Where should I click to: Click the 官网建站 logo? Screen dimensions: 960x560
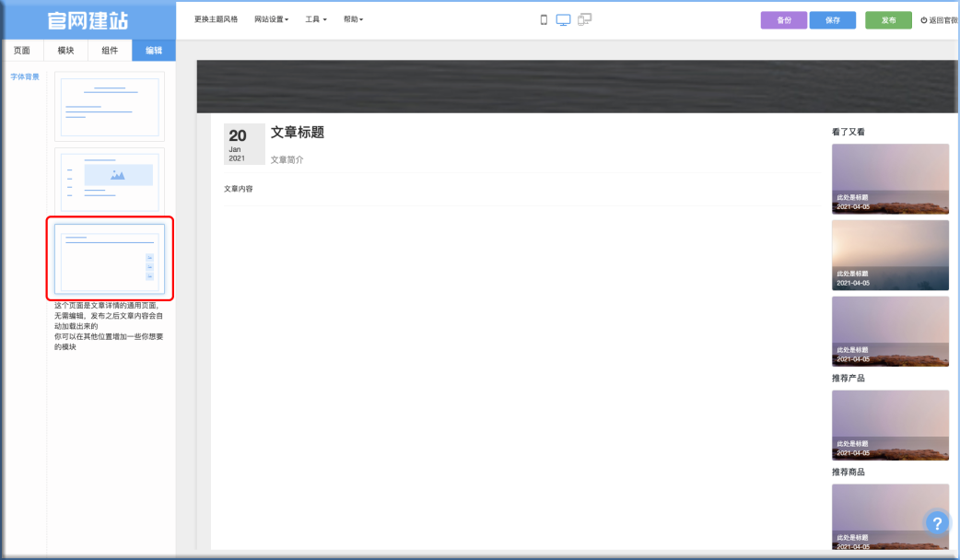point(88,21)
